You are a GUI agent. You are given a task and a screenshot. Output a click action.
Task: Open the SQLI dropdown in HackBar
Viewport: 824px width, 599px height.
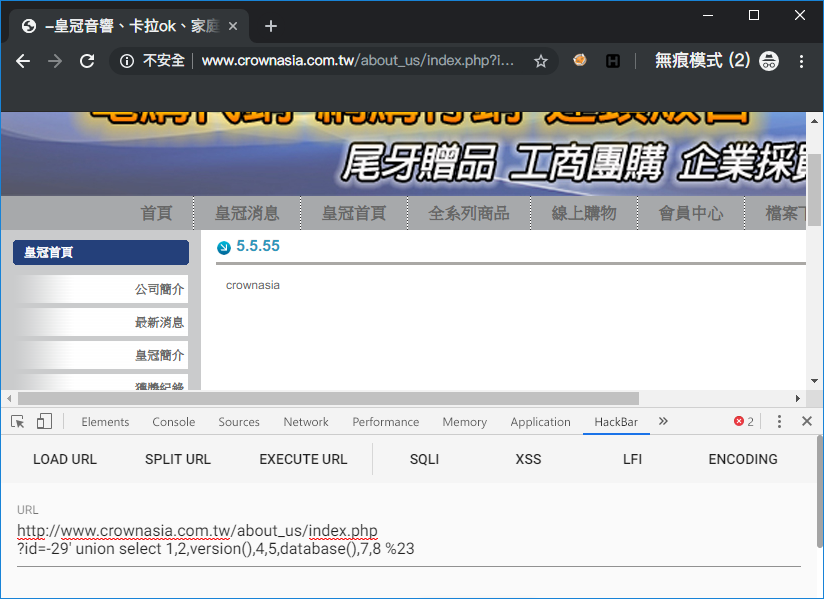pos(425,459)
